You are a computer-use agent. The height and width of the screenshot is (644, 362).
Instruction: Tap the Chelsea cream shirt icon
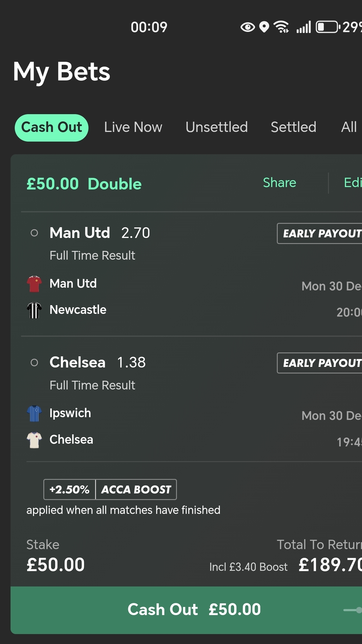tap(34, 440)
